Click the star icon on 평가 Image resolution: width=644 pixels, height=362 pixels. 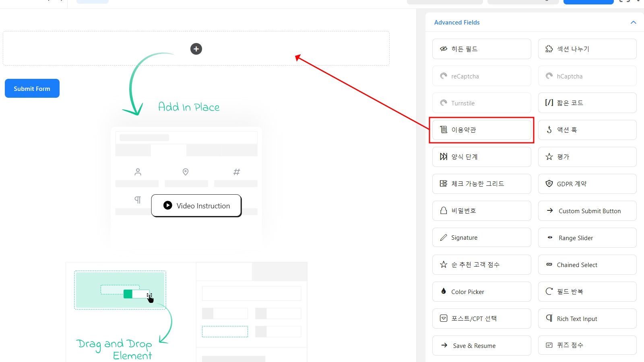coord(549,156)
